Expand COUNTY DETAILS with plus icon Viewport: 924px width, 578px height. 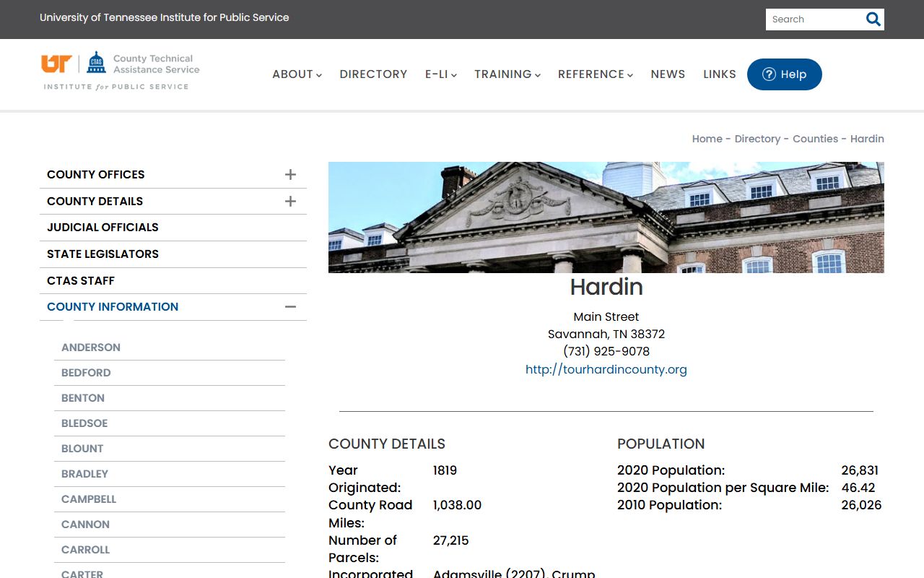coord(290,201)
